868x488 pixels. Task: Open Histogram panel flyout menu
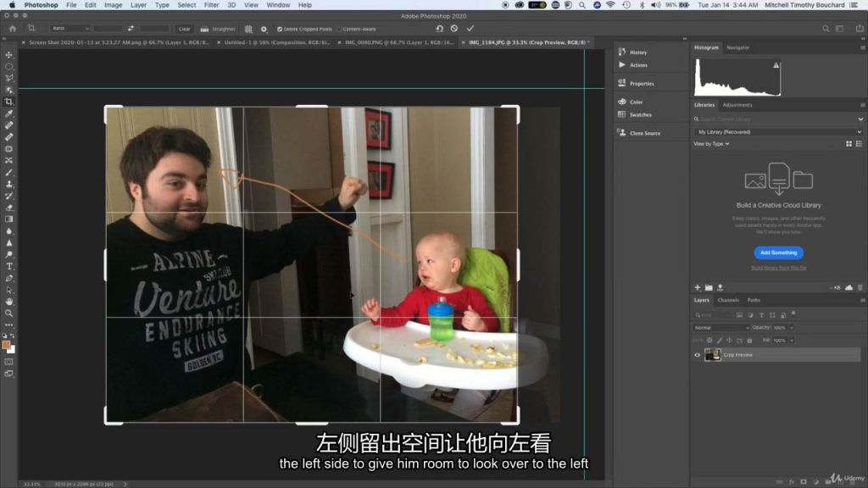(x=862, y=47)
